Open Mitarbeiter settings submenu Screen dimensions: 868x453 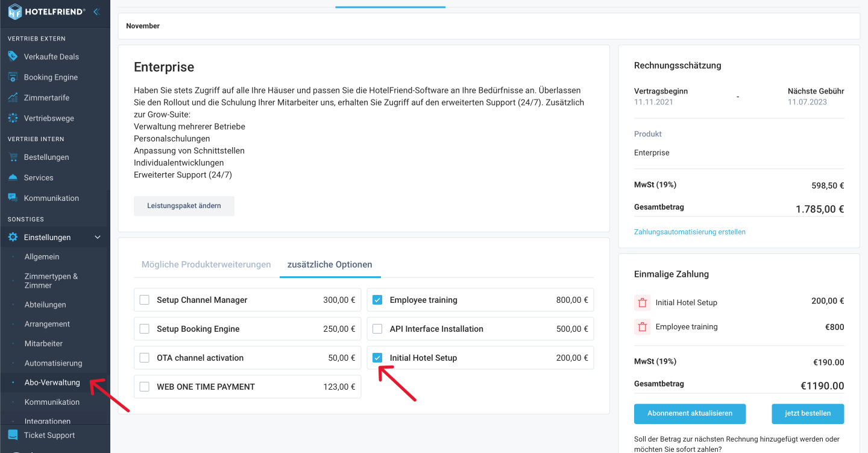(x=43, y=343)
